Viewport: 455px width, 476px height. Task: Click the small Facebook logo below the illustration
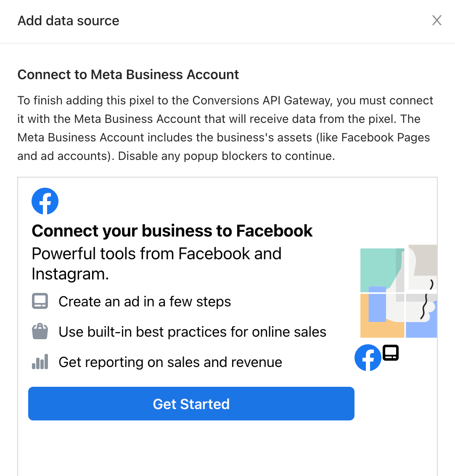368,358
